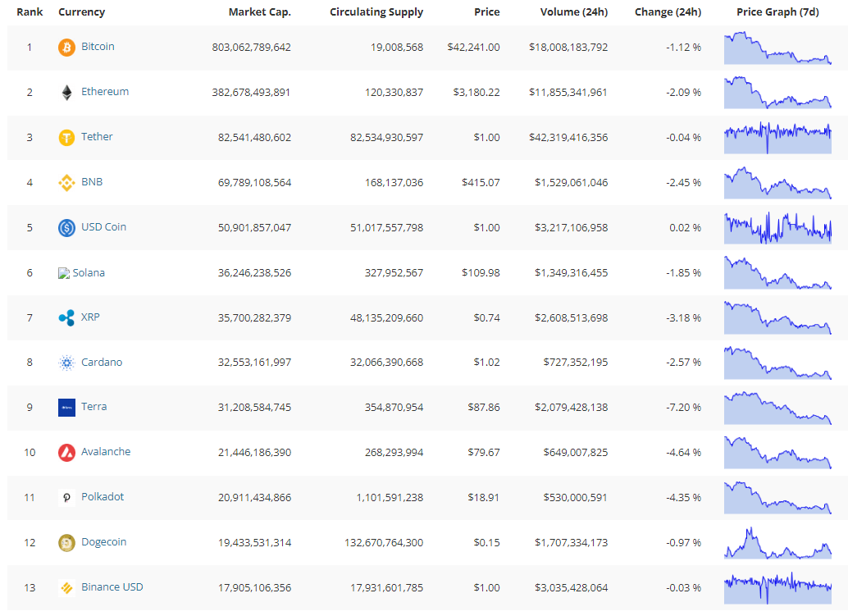Click the Avalanche red logo icon
This screenshot has width=848, height=616.
pos(66,453)
